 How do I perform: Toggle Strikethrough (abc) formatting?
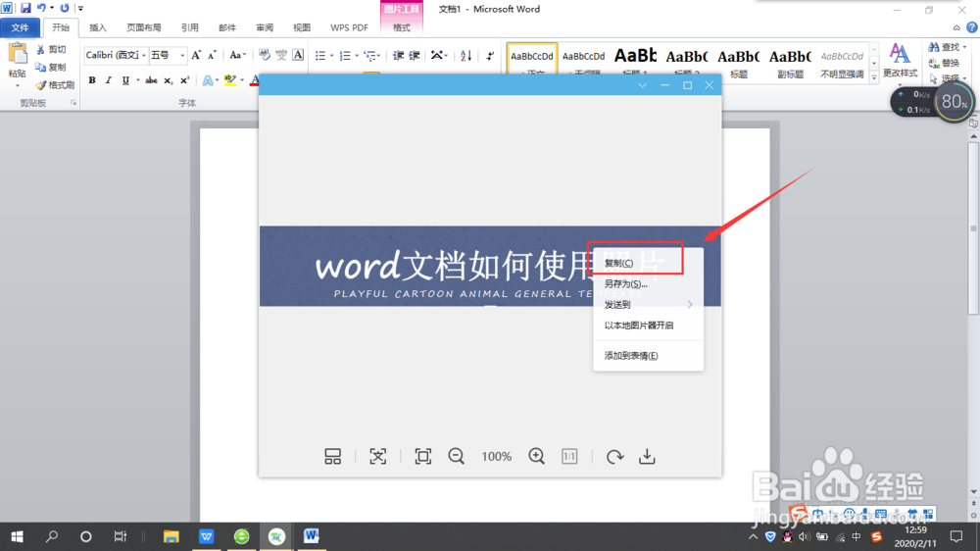coord(151,80)
